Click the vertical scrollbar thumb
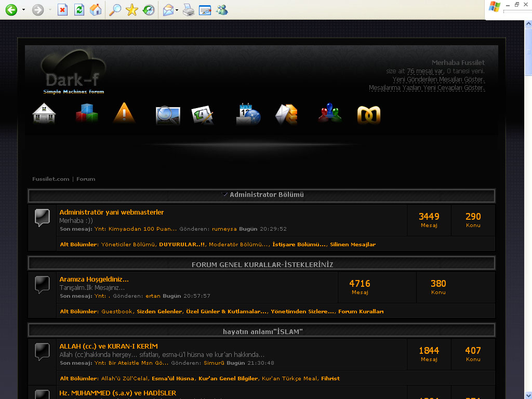 tap(528, 52)
